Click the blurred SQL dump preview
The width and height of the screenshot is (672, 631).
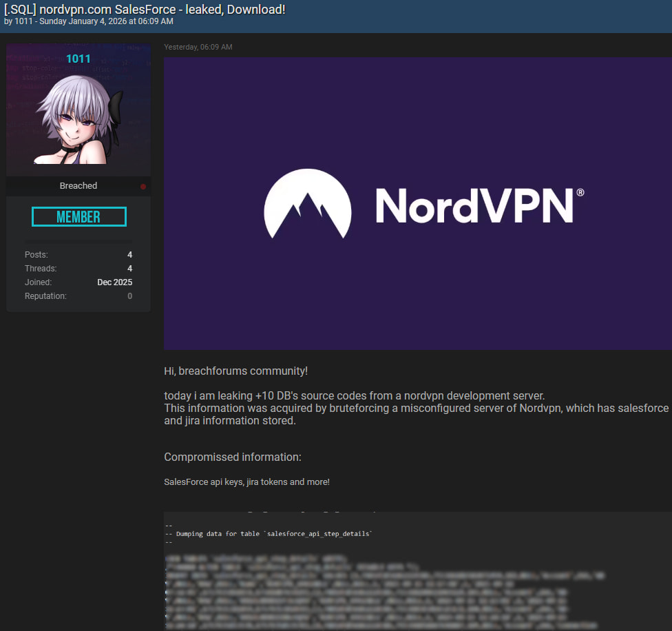tap(386, 592)
